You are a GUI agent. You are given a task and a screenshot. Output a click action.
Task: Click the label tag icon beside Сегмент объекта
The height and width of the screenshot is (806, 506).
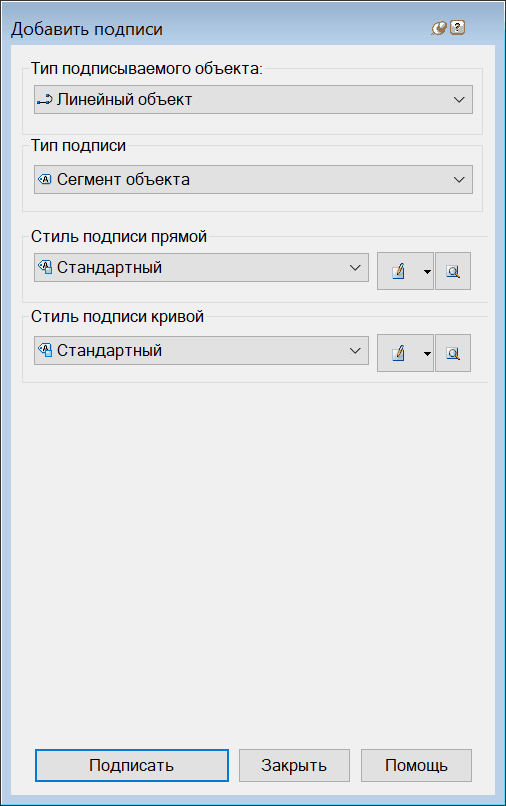coord(45,179)
